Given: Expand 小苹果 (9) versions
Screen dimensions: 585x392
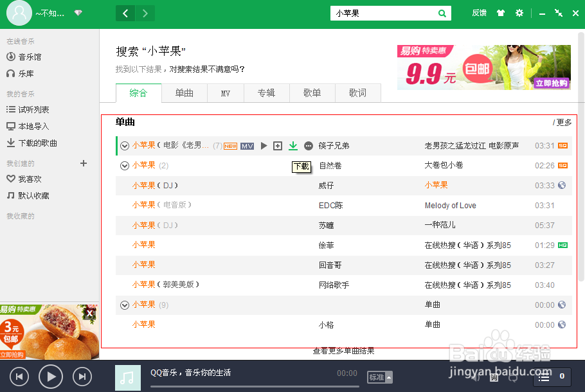Looking at the screenshot, I should pyautogui.click(x=125, y=305).
